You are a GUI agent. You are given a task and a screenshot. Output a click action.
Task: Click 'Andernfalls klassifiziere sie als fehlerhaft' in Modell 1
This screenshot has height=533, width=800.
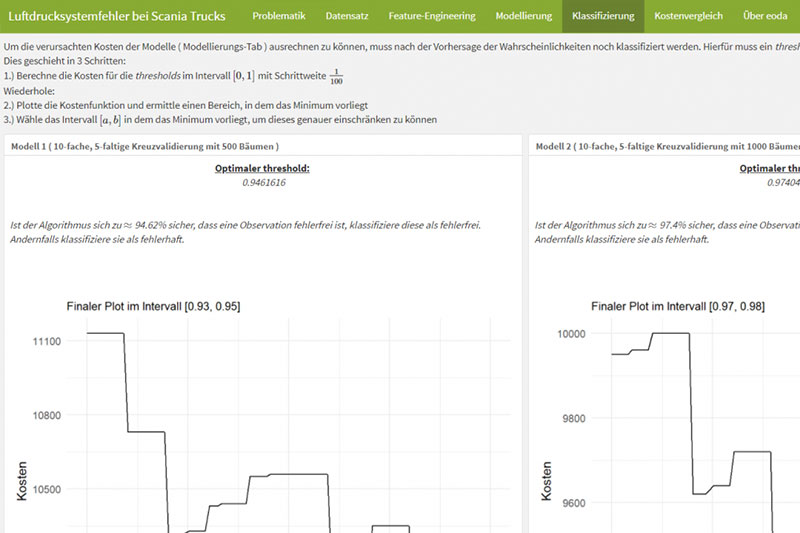pyautogui.click(x=97, y=239)
